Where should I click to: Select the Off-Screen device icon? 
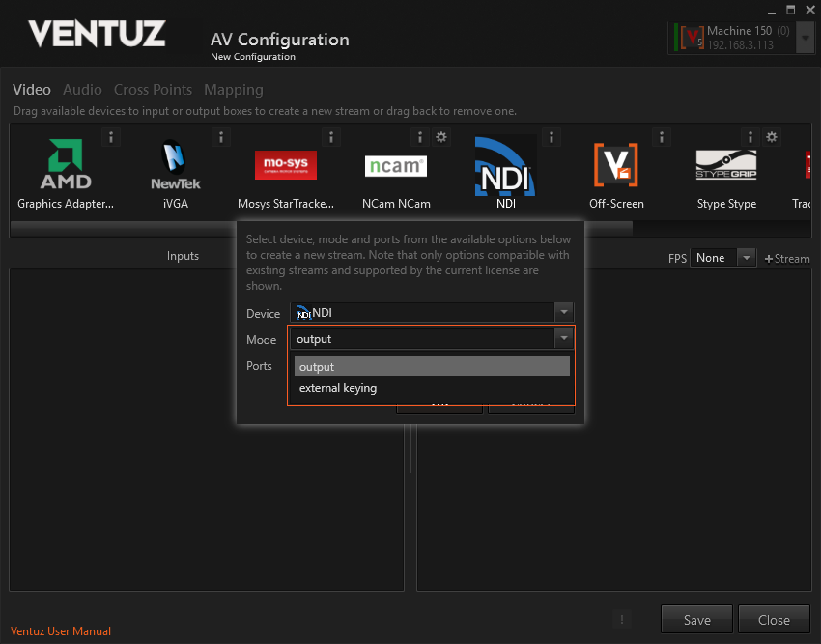click(x=615, y=165)
